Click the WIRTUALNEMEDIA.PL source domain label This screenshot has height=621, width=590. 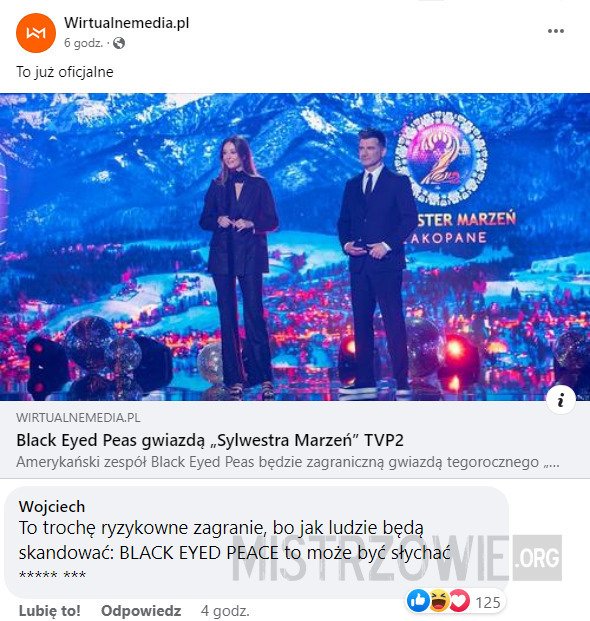(x=78, y=417)
